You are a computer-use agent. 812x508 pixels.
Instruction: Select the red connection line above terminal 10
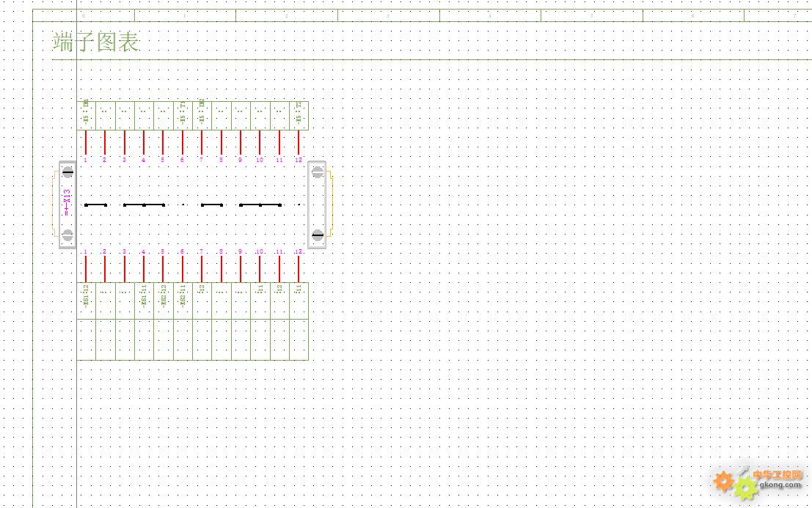[x=260, y=142]
